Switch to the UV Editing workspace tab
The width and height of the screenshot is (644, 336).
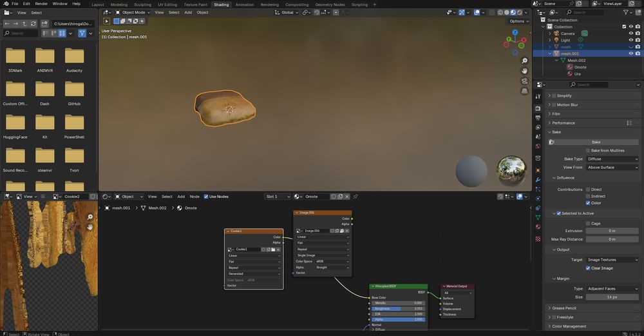pyautogui.click(x=167, y=4)
